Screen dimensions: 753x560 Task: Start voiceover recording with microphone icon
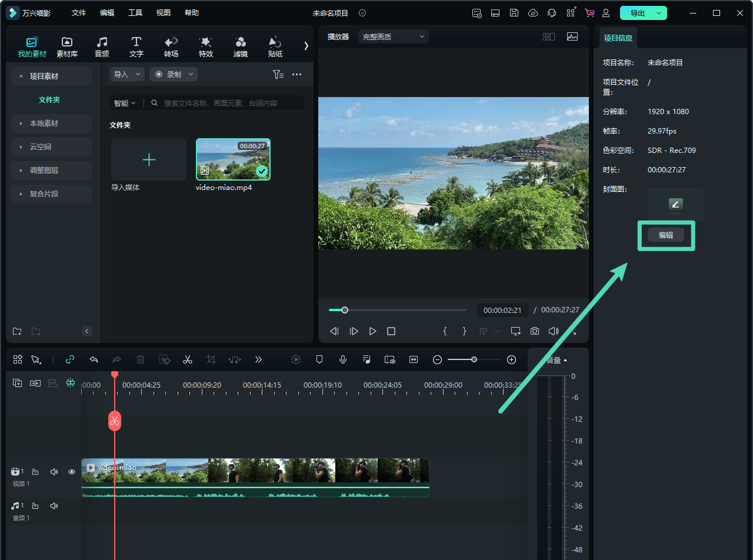(x=343, y=359)
